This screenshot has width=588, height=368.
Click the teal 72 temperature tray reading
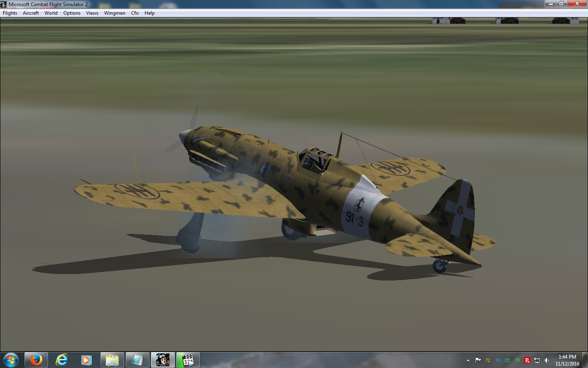click(507, 360)
